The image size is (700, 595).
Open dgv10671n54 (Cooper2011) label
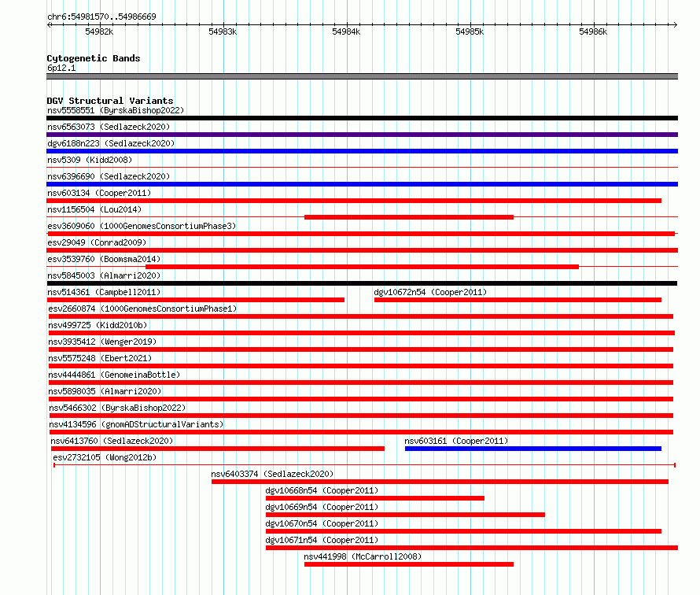pyautogui.click(x=322, y=540)
